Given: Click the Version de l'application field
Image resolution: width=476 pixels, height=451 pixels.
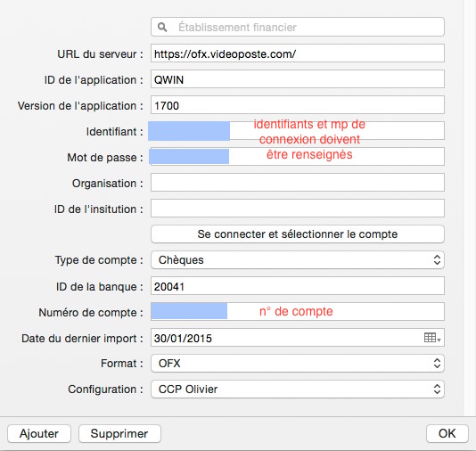Looking at the screenshot, I should point(298,105).
